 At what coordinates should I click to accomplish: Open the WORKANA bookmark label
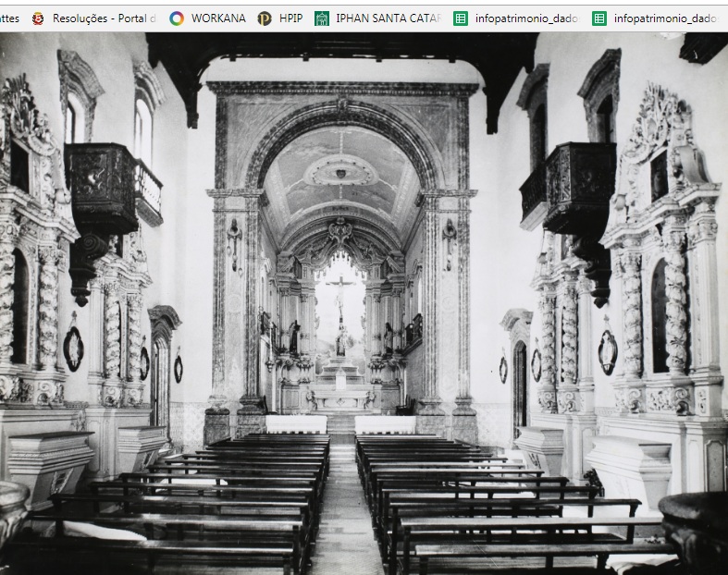pos(218,18)
